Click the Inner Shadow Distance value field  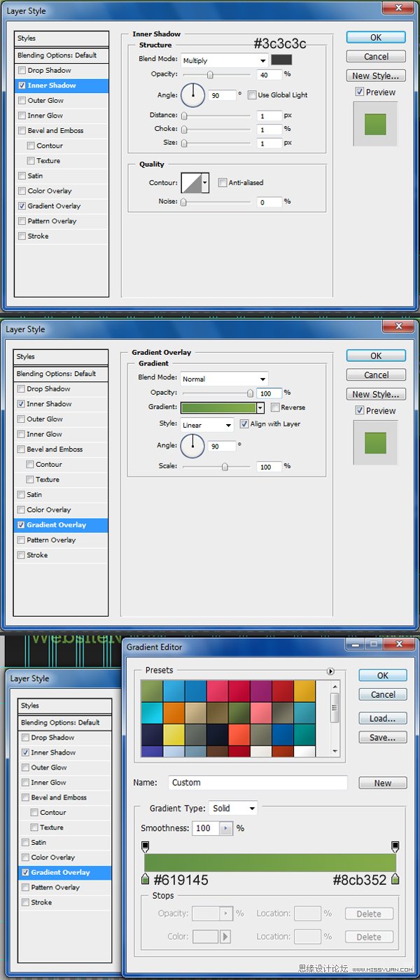point(269,115)
